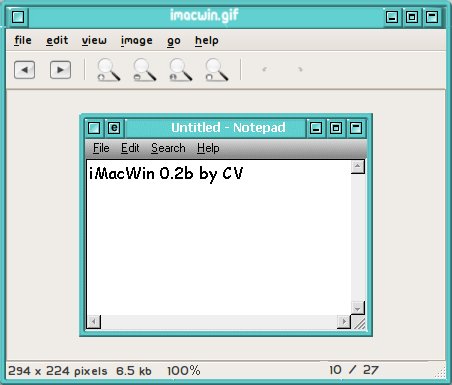This screenshot has height=385, width=452.
Task: Click Notepad's horizontal scrollbar right arrow
Action: [x=344, y=322]
